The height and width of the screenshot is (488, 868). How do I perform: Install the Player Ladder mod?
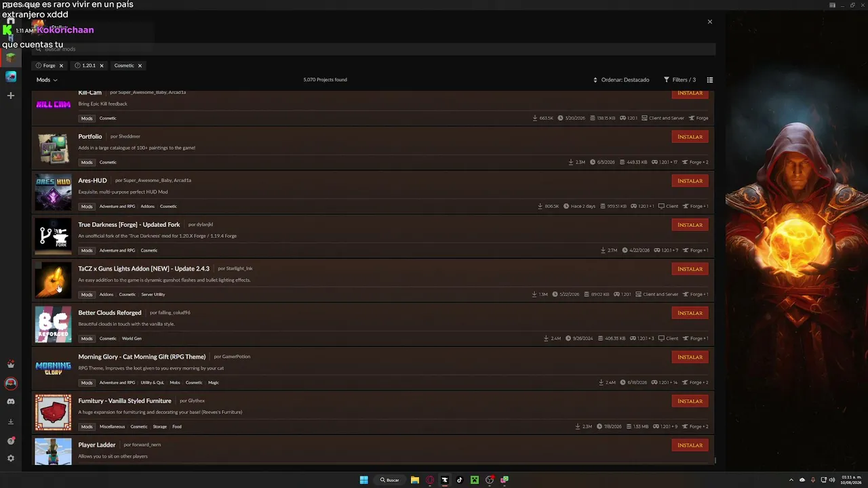690,445
